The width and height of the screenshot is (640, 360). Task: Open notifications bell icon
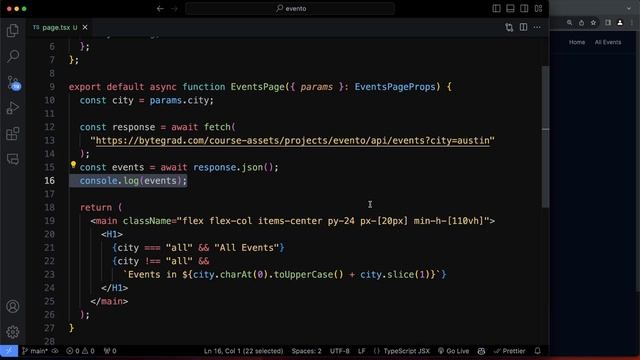(x=538, y=351)
